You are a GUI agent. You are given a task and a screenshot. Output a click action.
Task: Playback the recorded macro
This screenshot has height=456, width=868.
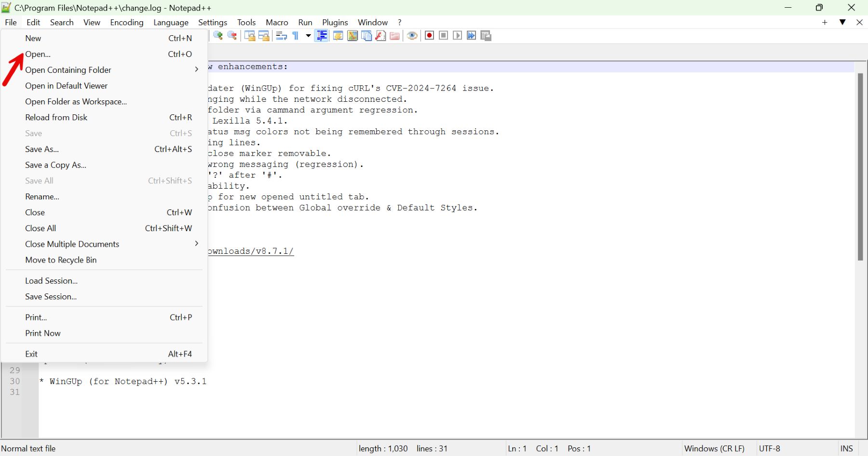coord(458,36)
